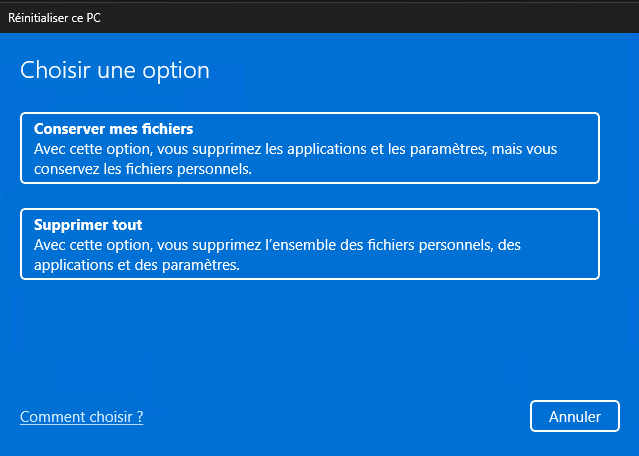639x456 pixels.
Task: Click the "Choisir une option" heading
Action: point(115,71)
